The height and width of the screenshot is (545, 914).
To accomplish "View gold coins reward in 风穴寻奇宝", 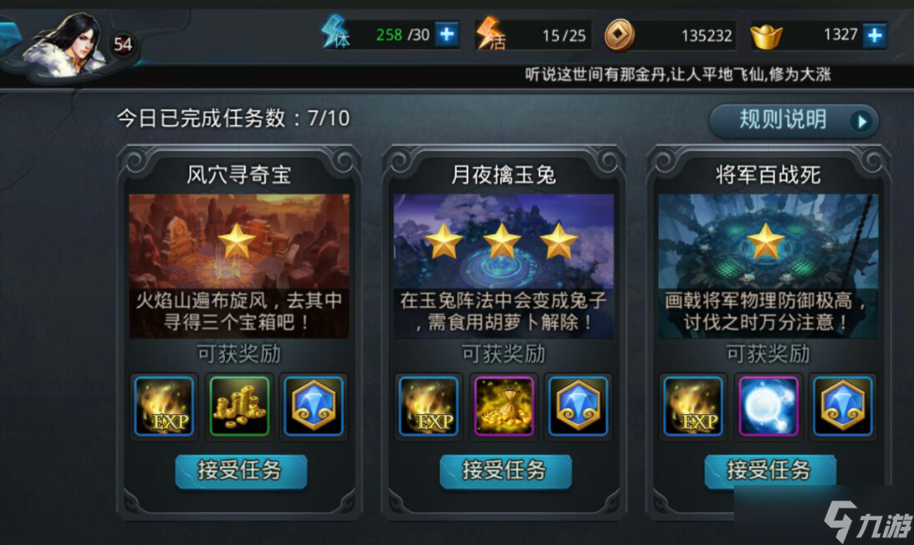I will coord(239,406).
